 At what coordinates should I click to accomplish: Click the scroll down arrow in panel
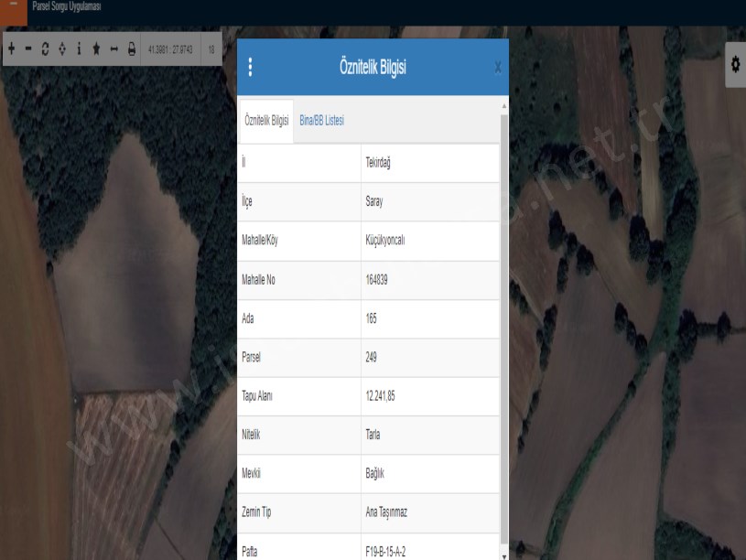tap(503, 555)
